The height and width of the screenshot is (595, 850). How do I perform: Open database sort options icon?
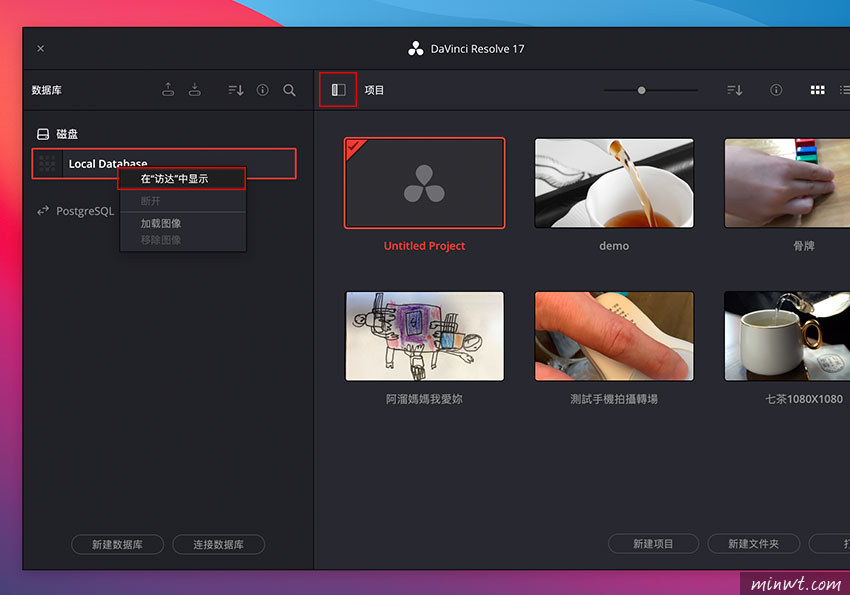[x=236, y=90]
